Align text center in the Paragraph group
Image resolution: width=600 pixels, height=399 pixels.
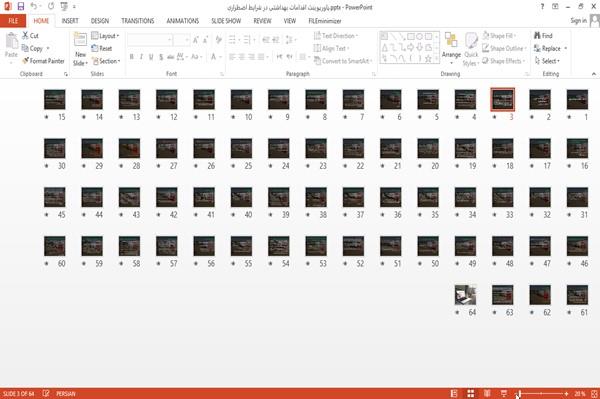pyautogui.click(x=241, y=57)
